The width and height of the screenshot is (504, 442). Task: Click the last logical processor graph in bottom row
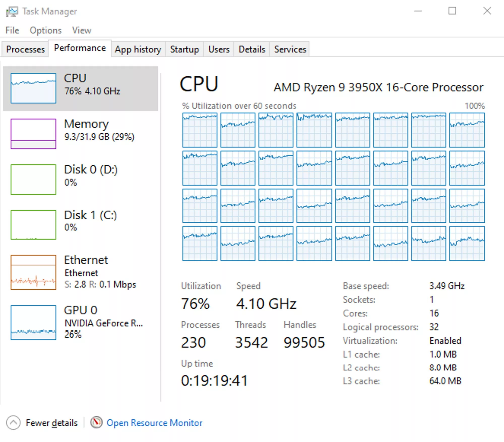pyautogui.click(x=467, y=243)
